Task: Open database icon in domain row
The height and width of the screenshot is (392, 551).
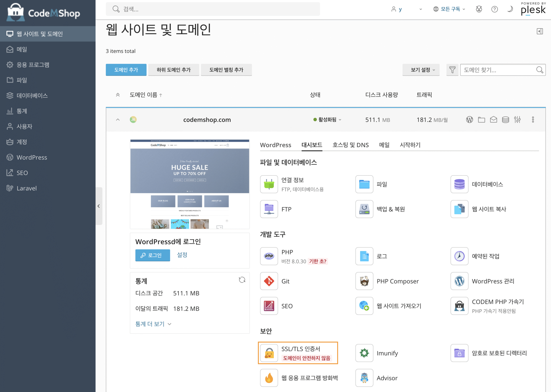Action: click(505, 120)
